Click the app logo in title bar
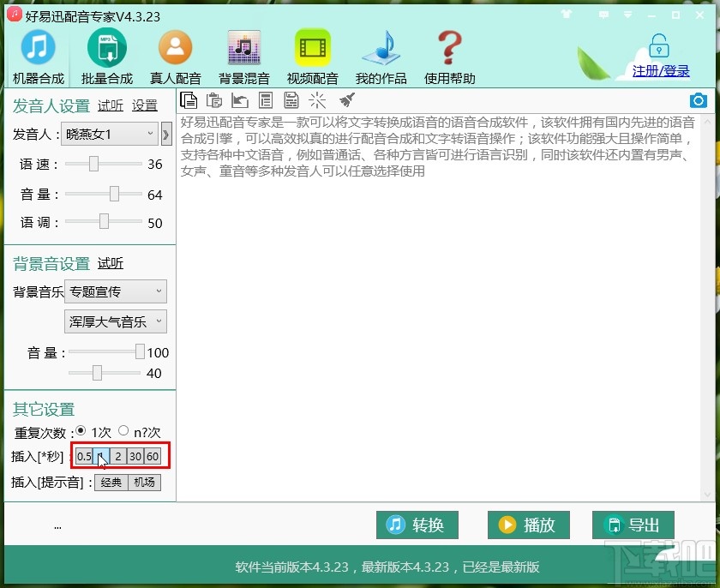The image size is (720, 588). [15, 15]
